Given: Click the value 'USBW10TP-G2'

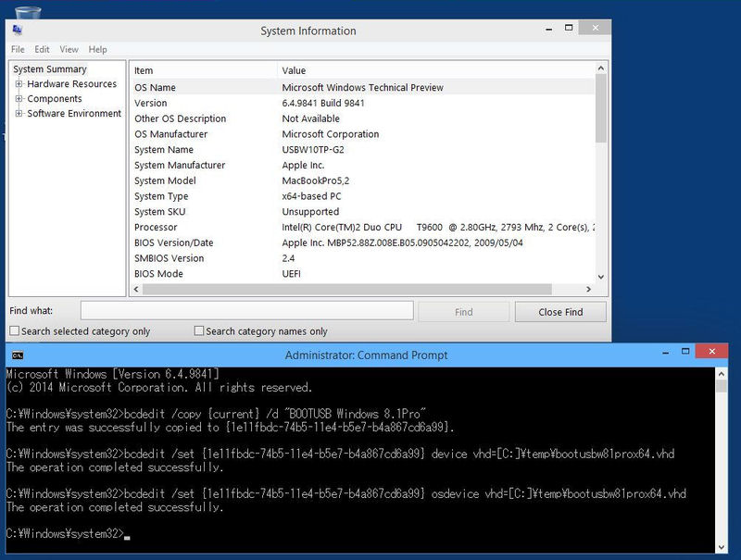Looking at the screenshot, I should point(313,150).
